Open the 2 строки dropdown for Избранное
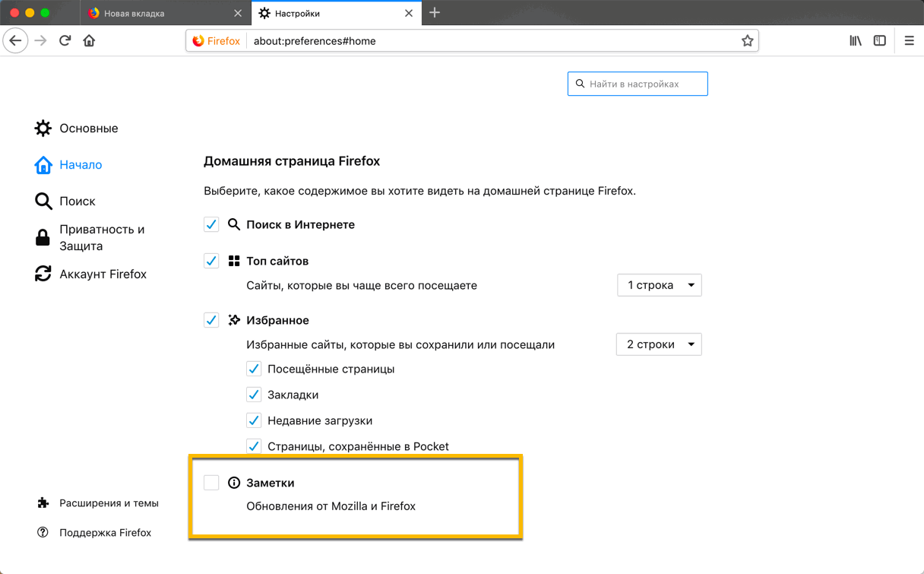This screenshot has height=574, width=924. tap(659, 344)
